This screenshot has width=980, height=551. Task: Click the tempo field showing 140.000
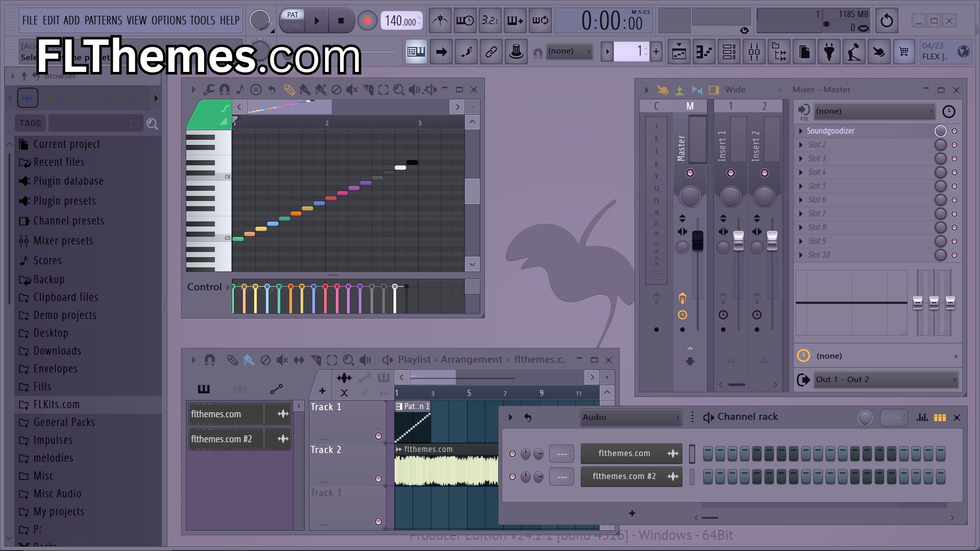point(401,21)
